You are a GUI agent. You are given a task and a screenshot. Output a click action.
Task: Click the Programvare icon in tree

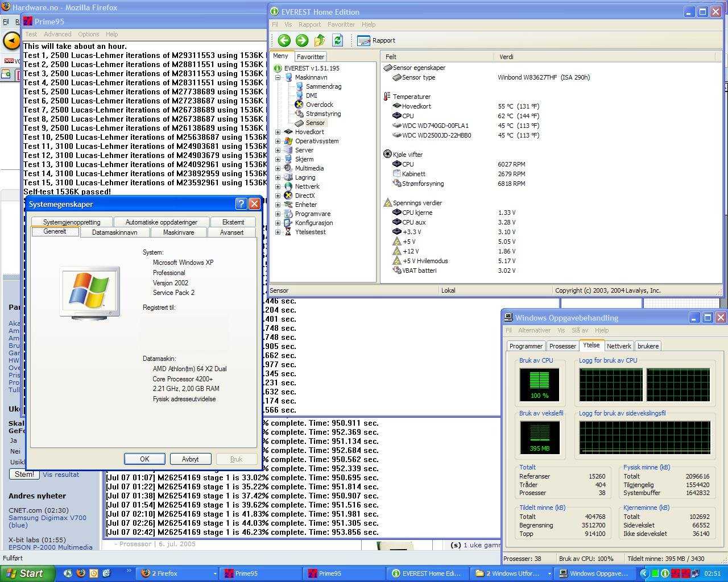click(x=288, y=214)
